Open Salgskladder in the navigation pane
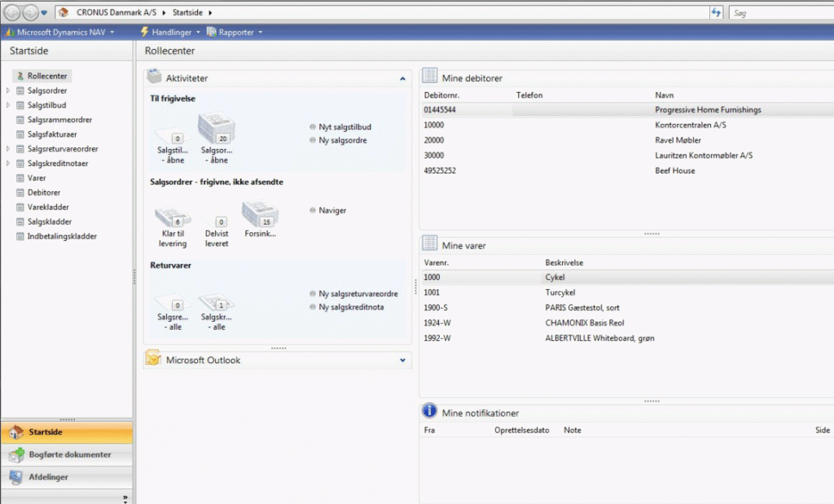Viewport: 834px width, 504px height. coord(50,221)
